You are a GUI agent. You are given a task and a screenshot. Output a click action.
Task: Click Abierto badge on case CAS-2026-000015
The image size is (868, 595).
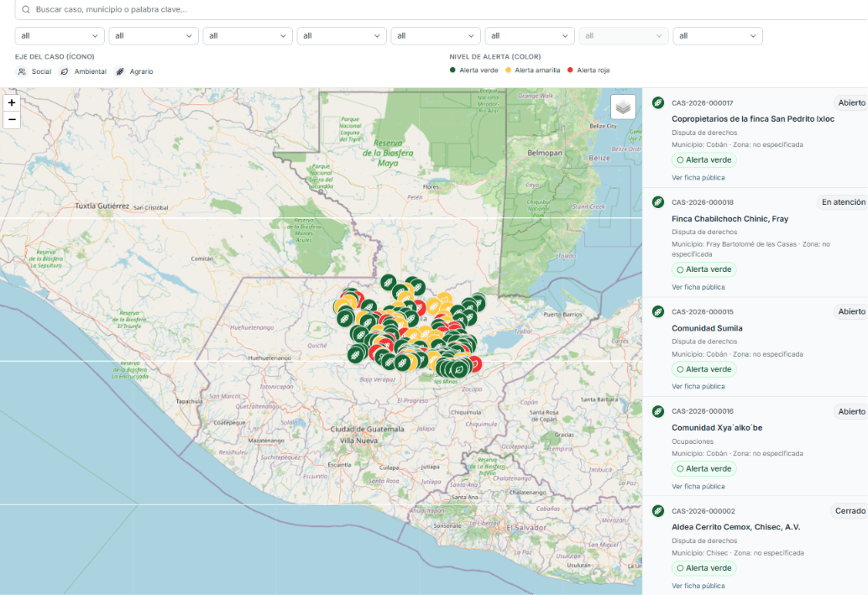point(851,311)
